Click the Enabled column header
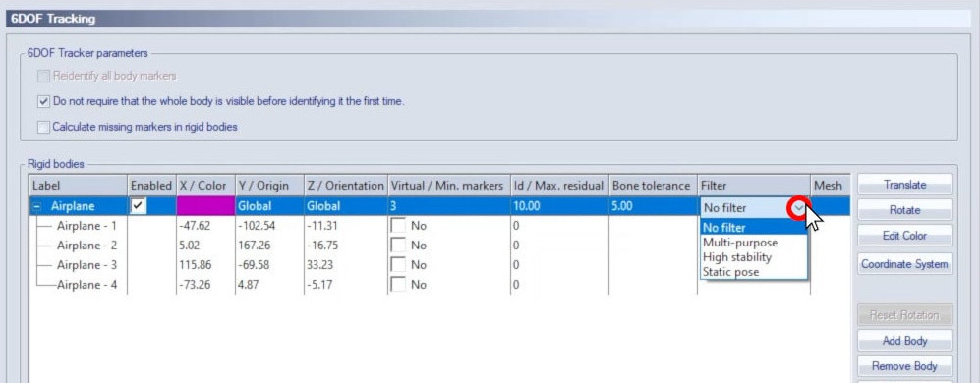Viewport: 980px width, 383px height. point(151,186)
